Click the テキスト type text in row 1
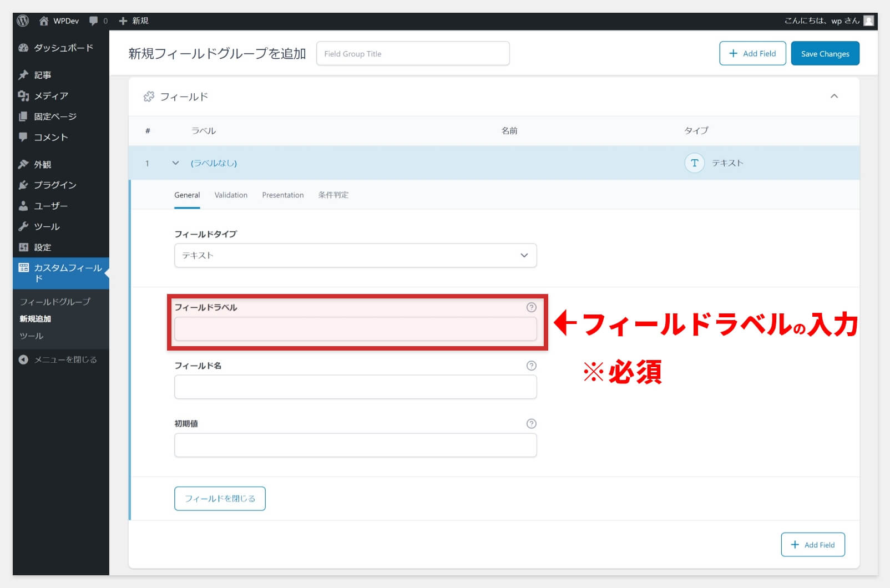The height and width of the screenshot is (588, 890). tap(727, 163)
